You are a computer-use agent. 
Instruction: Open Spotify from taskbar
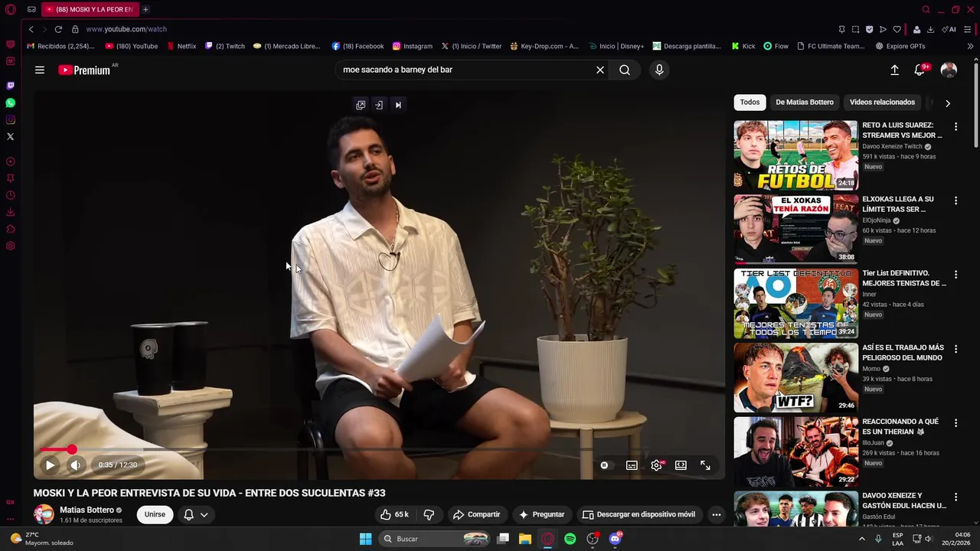coord(570,539)
